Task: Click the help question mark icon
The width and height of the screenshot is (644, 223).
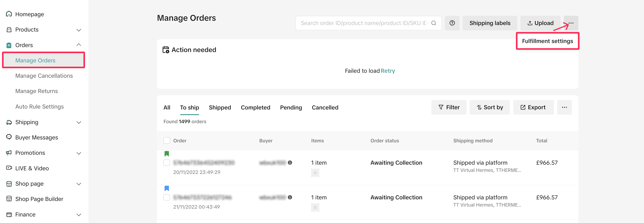Action: (x=452, y=23)
